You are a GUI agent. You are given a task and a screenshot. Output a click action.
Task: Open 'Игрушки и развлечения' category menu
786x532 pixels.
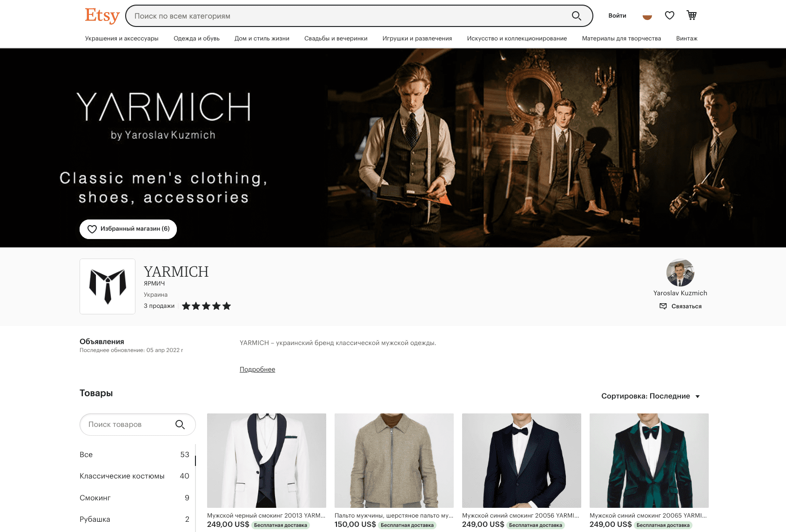(x=417, y=39)
